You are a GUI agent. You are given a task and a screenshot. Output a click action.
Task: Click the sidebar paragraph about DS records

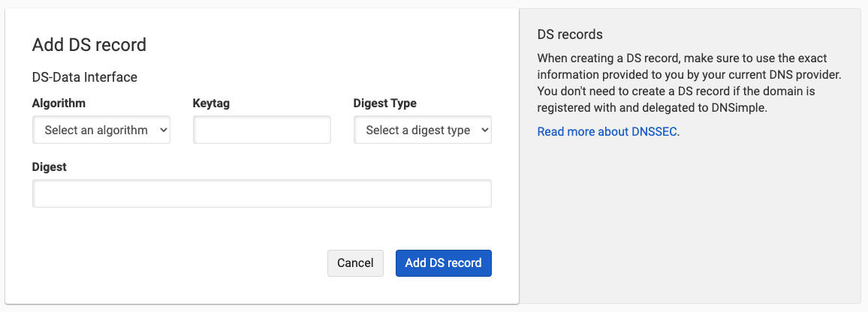(x=690, y=83)
